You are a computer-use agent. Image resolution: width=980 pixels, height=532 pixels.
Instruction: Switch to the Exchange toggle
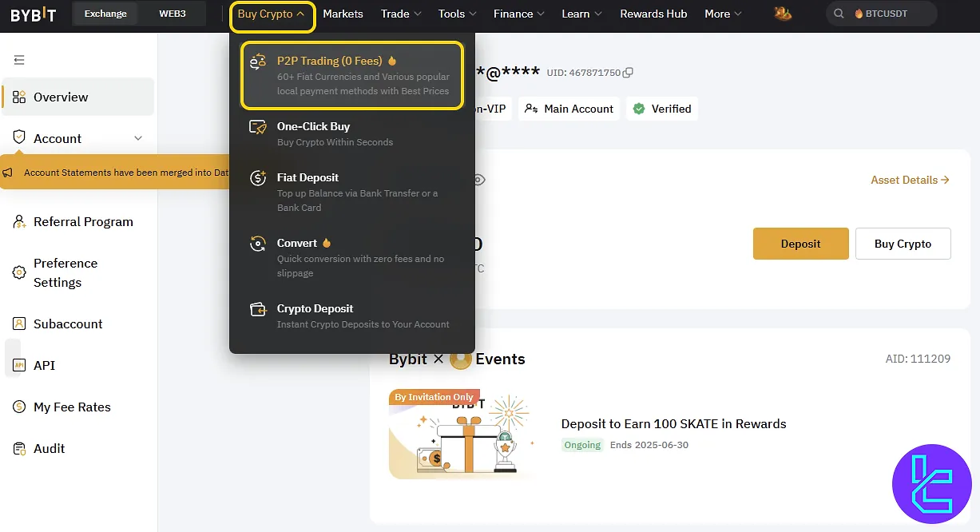(105, 14)
